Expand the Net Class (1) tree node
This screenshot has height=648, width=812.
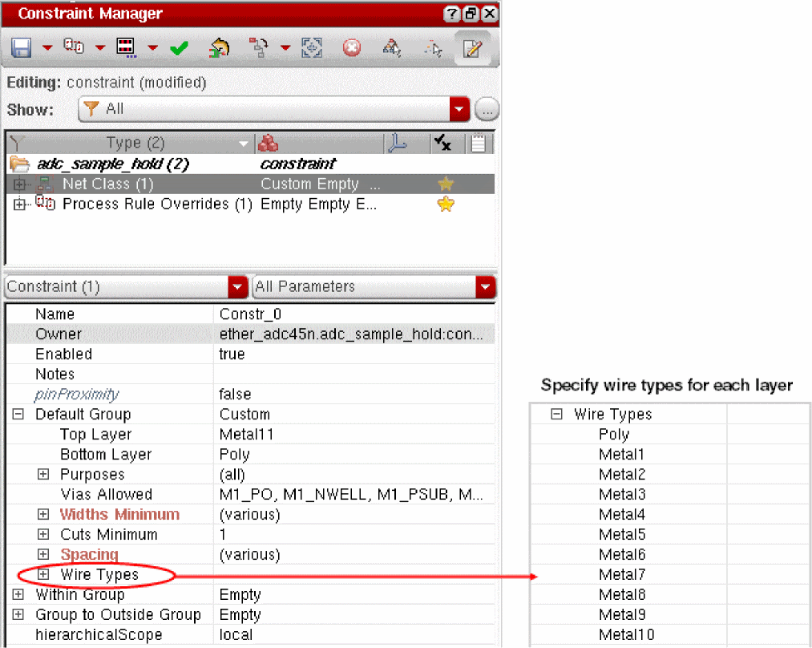20,184
